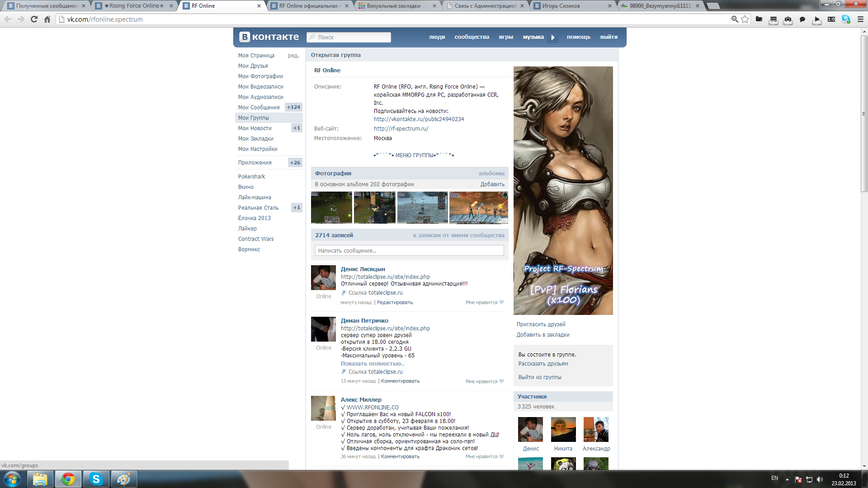Switch to the Игорь Сизиков tab
This screenshot has width=868, height=488.
[573, 6]
